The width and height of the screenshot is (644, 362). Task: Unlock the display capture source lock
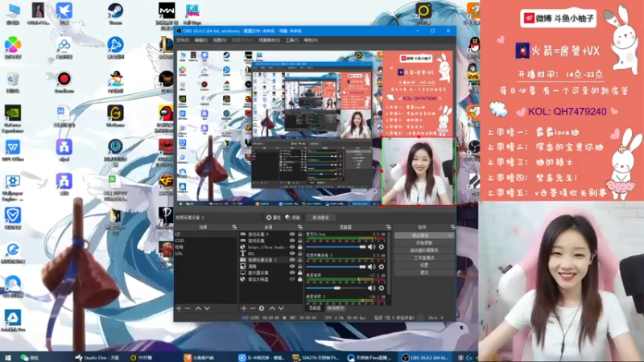[x=299, y=273]
